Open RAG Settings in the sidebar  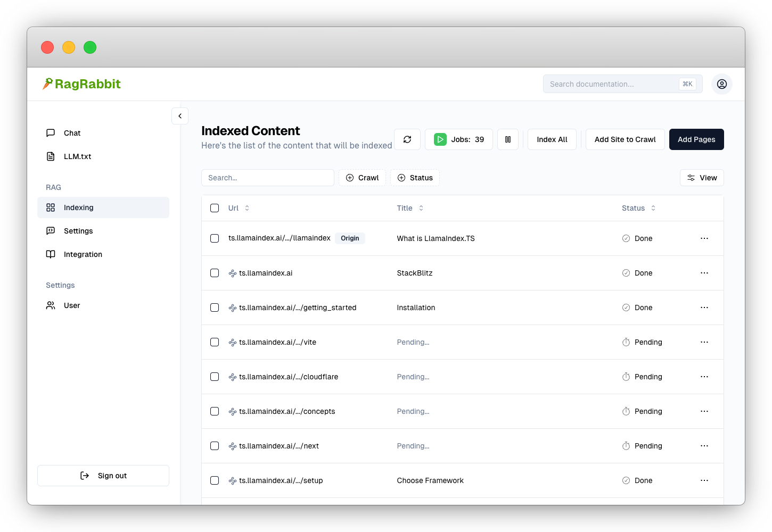[103, 231]
